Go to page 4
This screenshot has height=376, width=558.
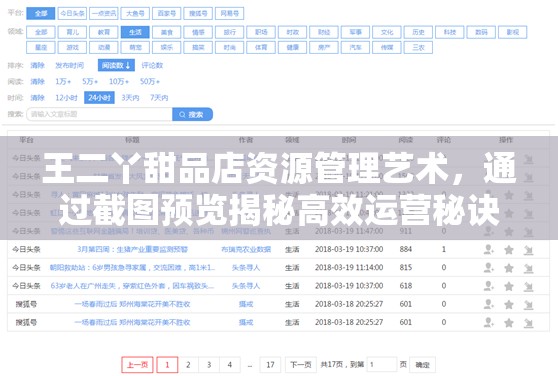(x=230, y=365)
